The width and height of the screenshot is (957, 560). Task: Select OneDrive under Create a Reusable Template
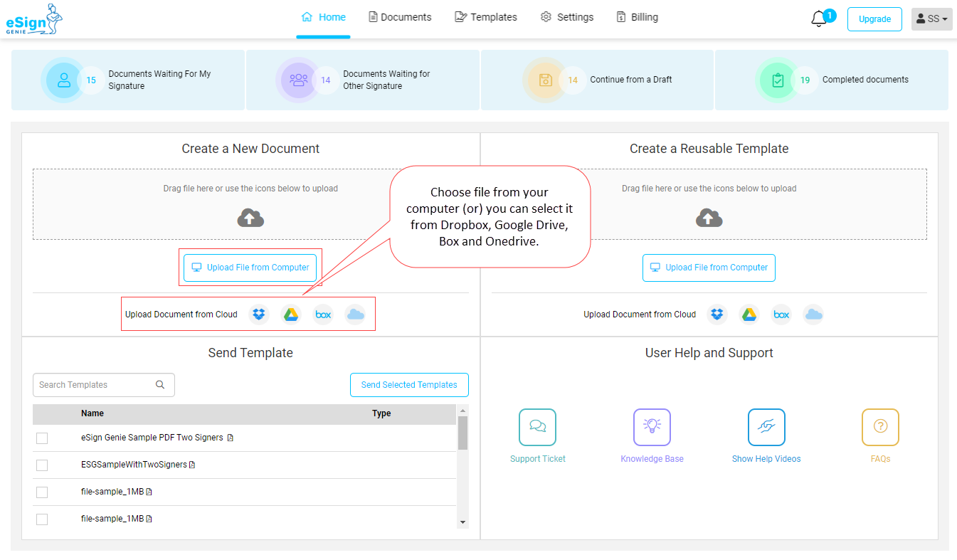click(813, 315)
